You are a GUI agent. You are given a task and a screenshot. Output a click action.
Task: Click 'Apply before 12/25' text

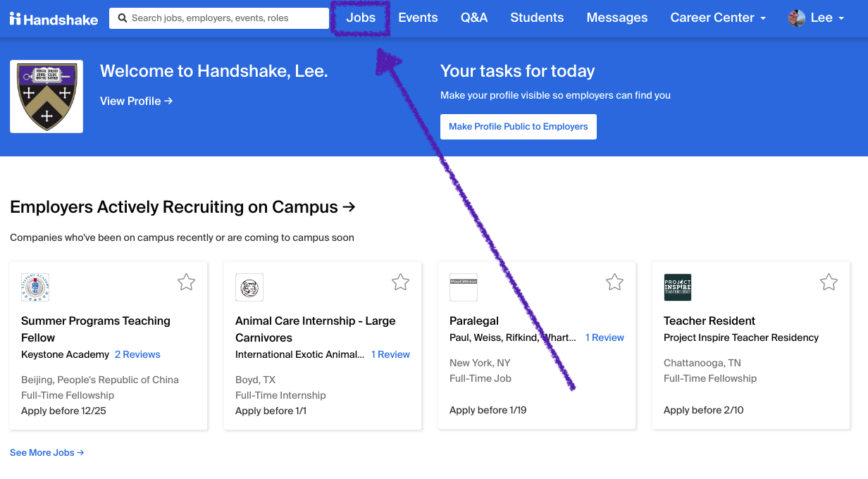click(x=63, y=411)
